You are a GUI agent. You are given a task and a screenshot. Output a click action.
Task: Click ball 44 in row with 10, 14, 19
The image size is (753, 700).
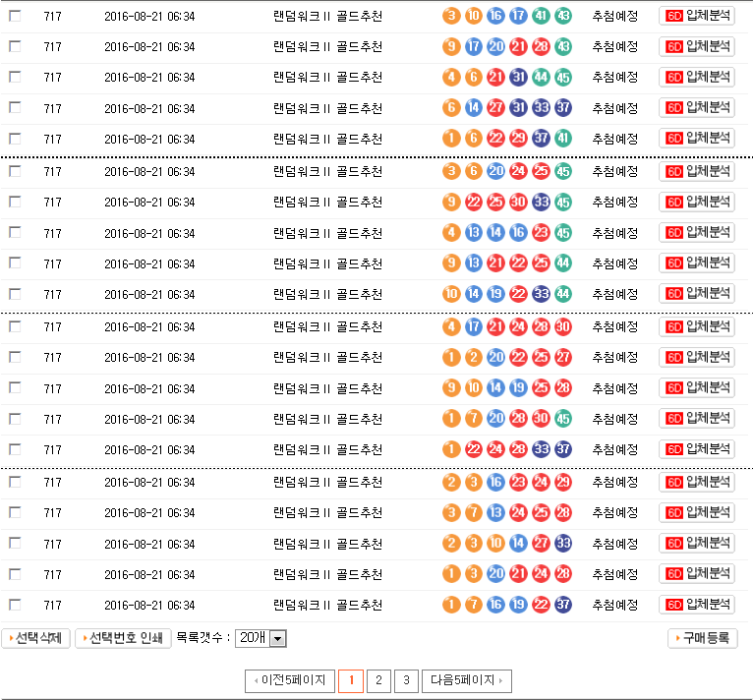click(563, 294)
